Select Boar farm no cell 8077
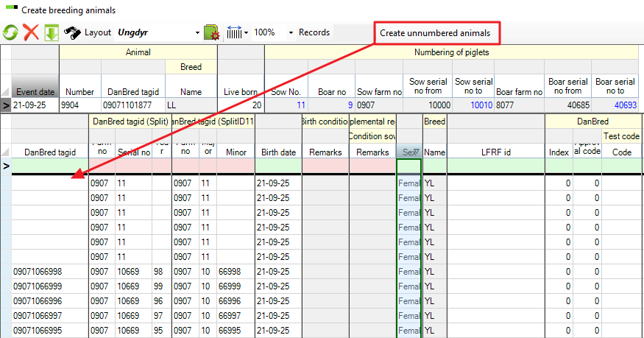The width and height of the screenshot is (644, 338). (519, 105)
